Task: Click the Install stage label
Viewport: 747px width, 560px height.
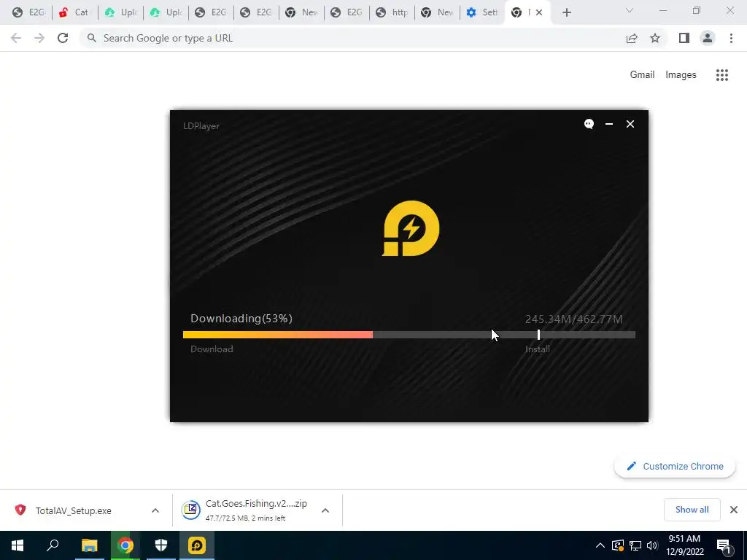Action: pyautogui.click(x=538, y=349)
